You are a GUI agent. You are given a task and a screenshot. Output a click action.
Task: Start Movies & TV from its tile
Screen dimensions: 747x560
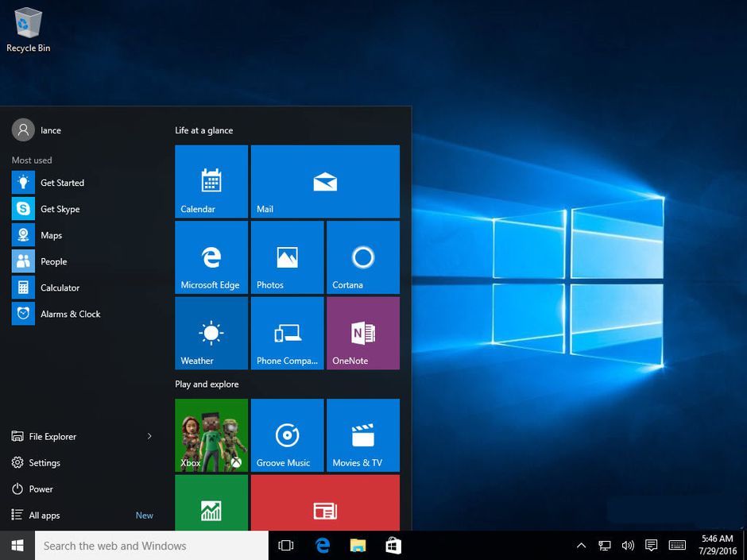[x=362, y=434]
